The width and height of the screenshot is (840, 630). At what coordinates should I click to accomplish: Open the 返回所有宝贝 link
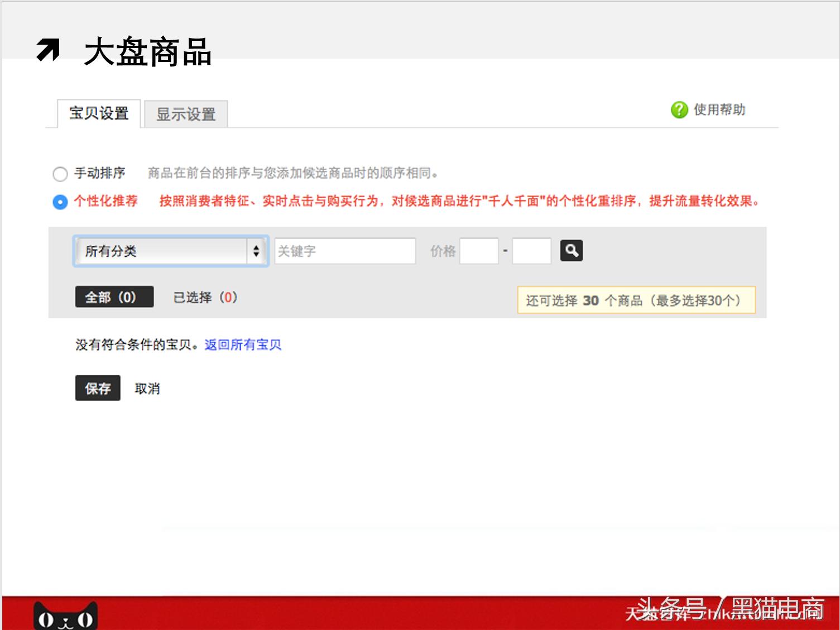tap(243, 345)
